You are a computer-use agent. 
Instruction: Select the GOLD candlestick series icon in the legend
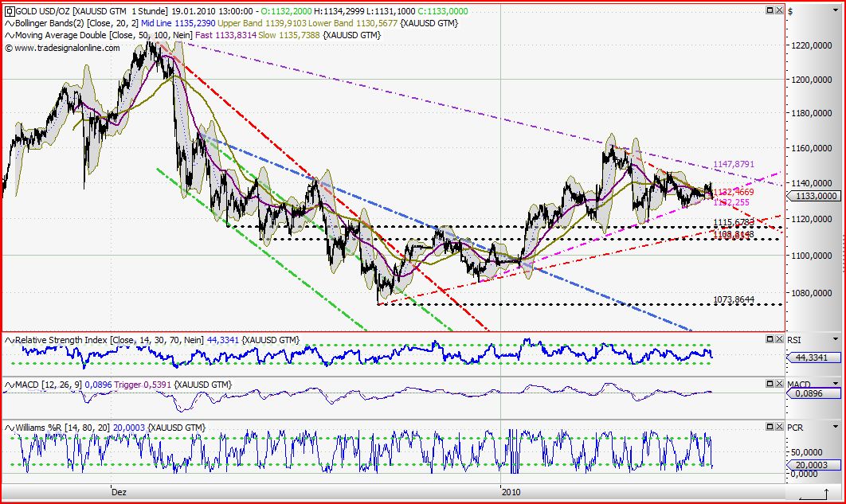pyautogui.click(x=9, y=12)
